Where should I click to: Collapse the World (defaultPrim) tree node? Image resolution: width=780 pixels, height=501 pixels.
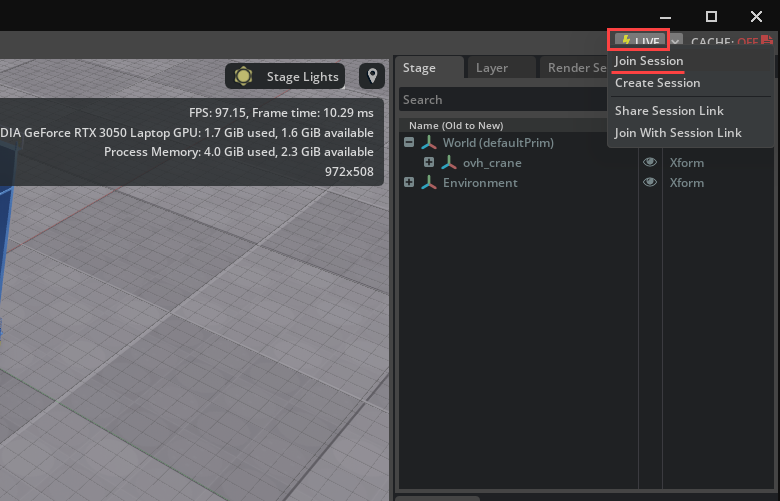point(408,142)
